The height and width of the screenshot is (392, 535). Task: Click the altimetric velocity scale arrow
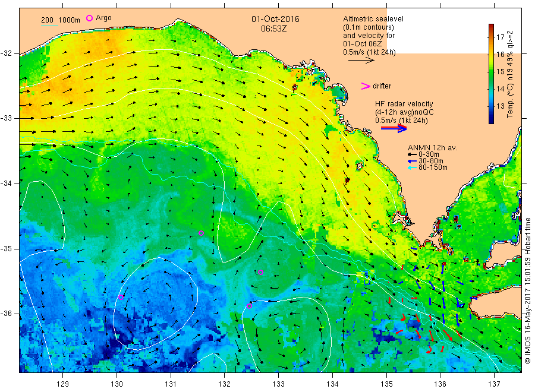(361, 61)
